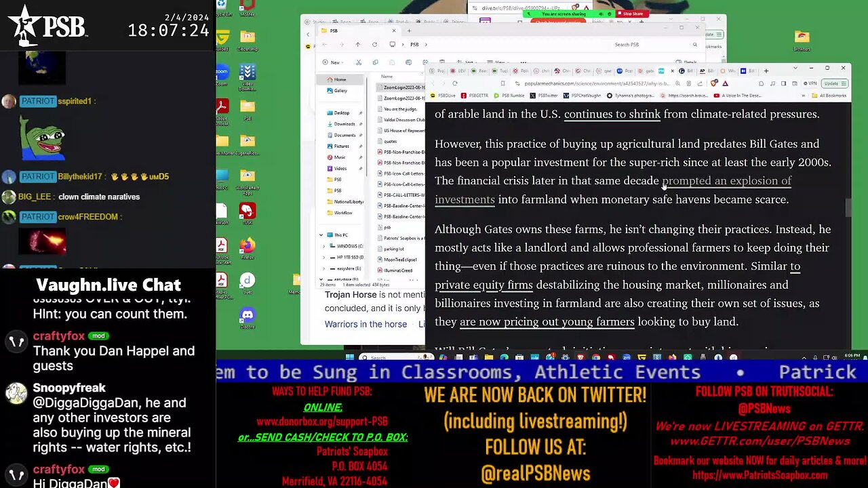This screenshot has width=868, height=488.
Task: Select Home in File Explorer sidebar
Action: click(x=341, y=79)
